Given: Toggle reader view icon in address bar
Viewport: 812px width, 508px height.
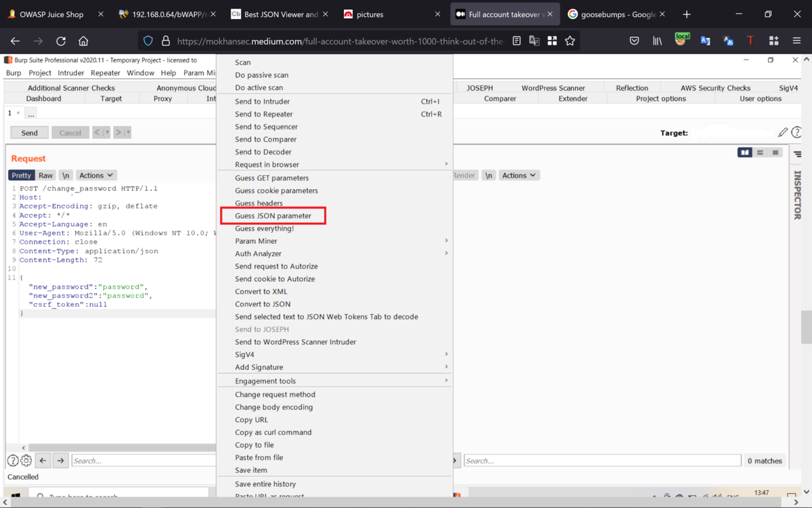Looking at the screenshot, I should pyautogui.click(x=516, y=41).
